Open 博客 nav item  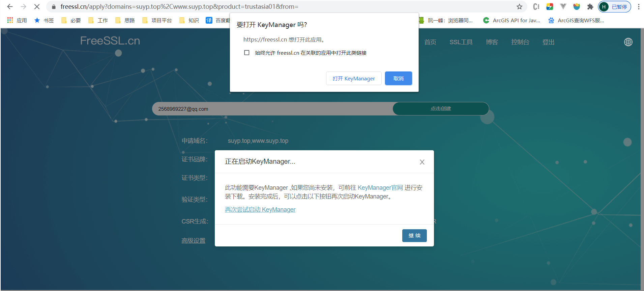pyautogui.click(x=492, y=42)
